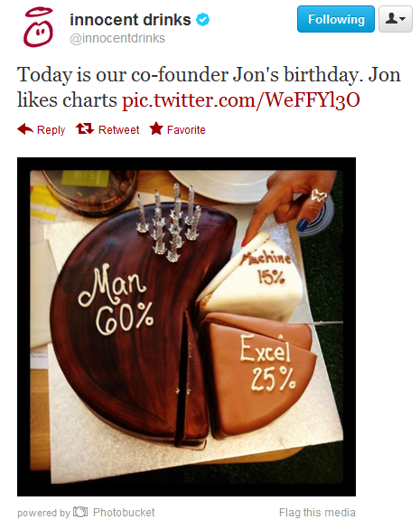Toggle the blue Following button
This screenshot has height=529, width=420.
(336, 19)
